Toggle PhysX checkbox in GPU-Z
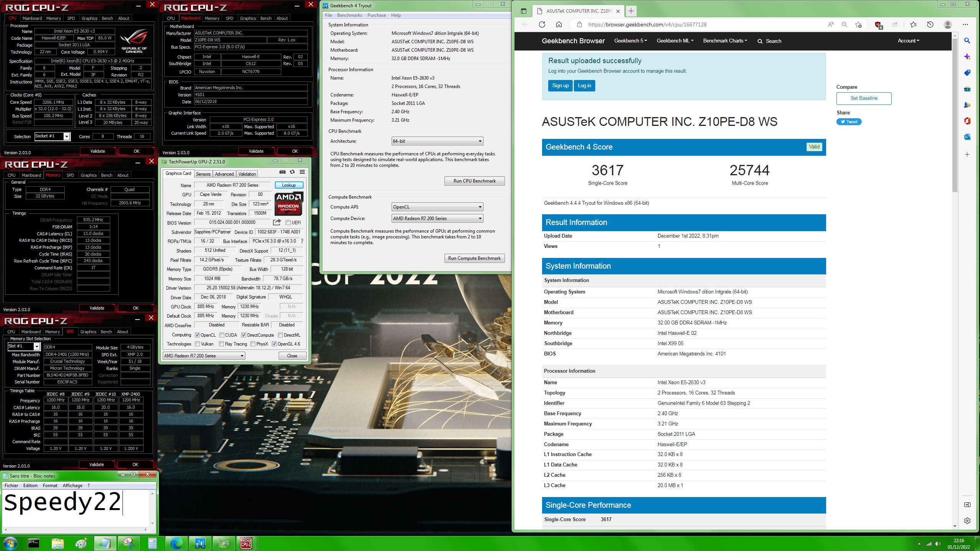 (x=253, y=344)
